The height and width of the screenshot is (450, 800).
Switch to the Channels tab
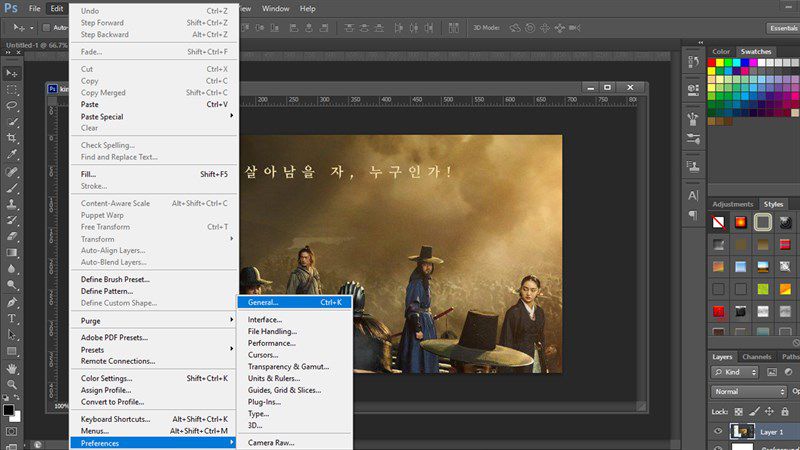(x=756, y=357)
